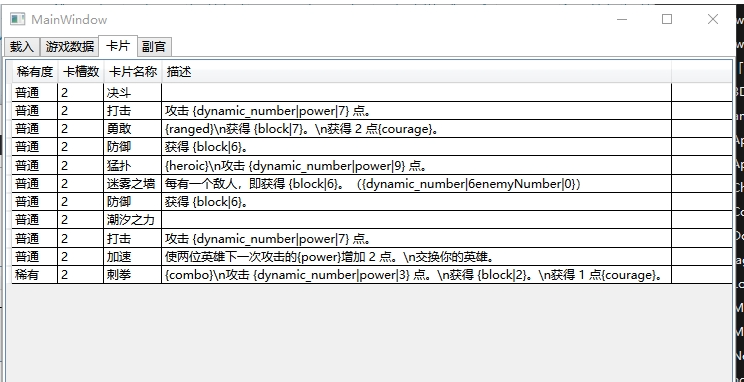Sort the table by 卡片名称 header
Image resolution: width=744 pixels, height=382 pixels.
click(133, 72)
